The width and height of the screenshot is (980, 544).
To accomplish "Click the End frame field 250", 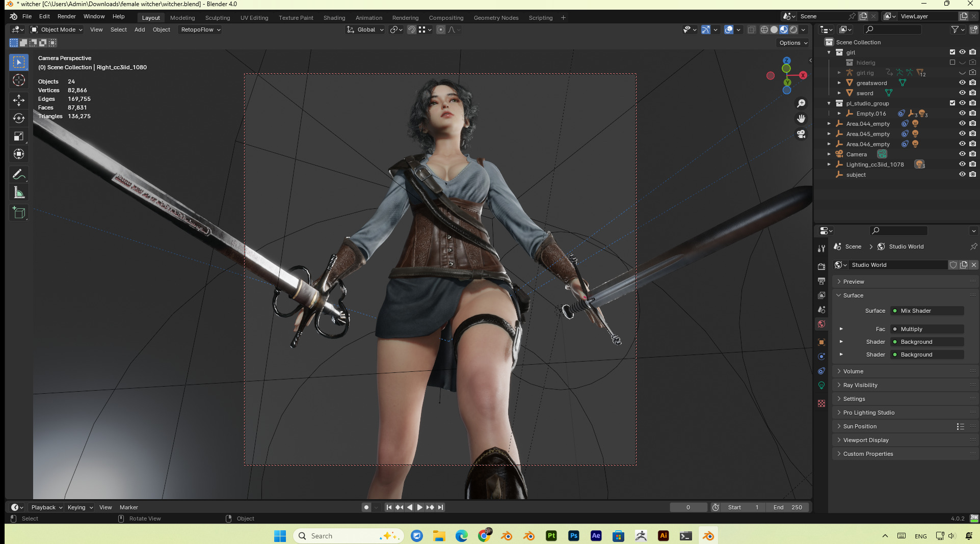I will pos(788,507).
